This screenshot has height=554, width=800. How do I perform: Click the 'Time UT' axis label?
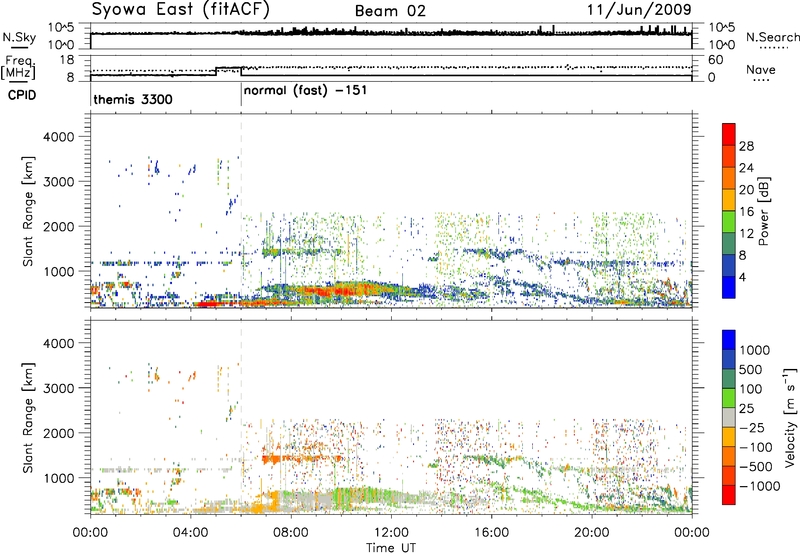tap(391, 547)
